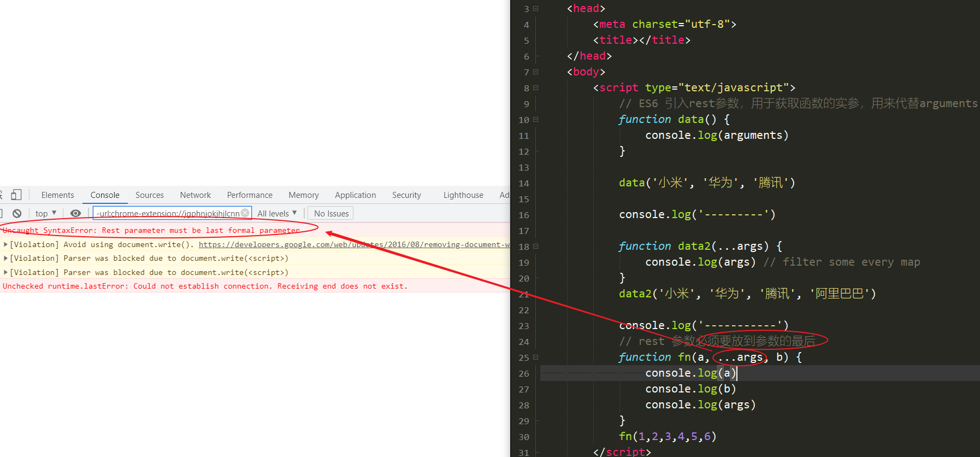Select the 'Unchecked runtime.lastError' error message
This screenshot has height=457, width=980.
pos(205,286)
